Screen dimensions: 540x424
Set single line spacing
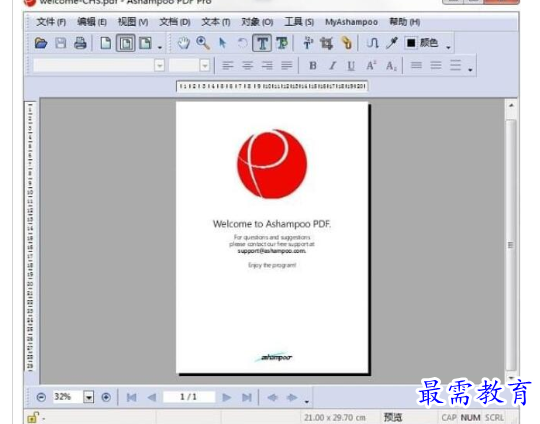(416, 65)
